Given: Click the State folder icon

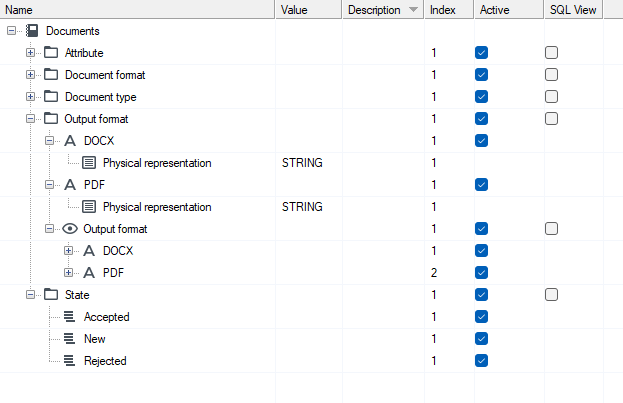Looking at the screenshot, I should click(51, 294).
